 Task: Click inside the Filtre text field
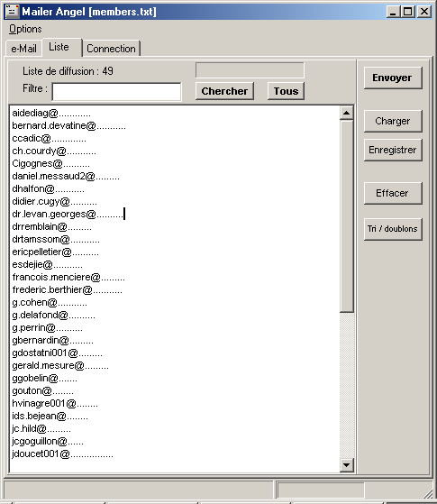116,92
